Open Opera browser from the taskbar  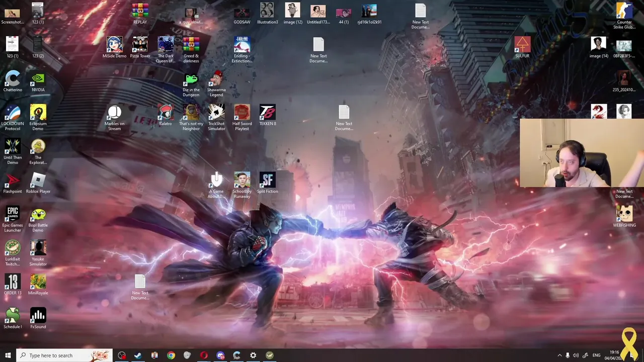click(204, 355)
